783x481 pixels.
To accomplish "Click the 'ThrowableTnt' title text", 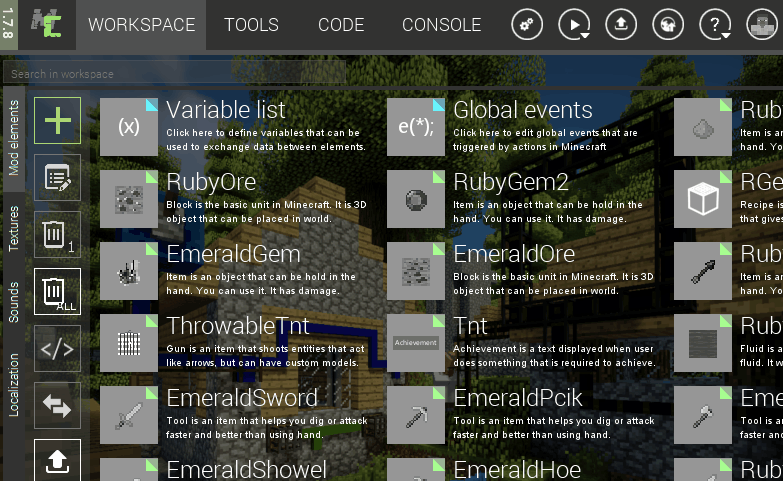I will [238, 326].
